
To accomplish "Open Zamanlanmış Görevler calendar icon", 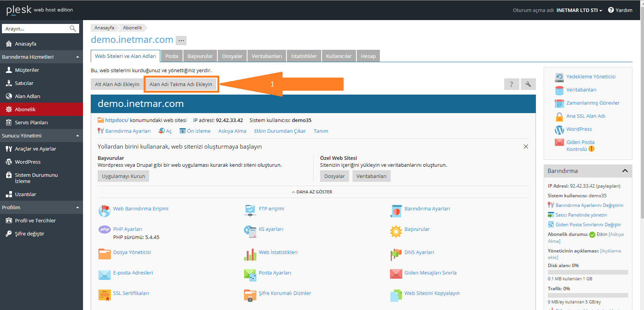I will click(559, 103).
